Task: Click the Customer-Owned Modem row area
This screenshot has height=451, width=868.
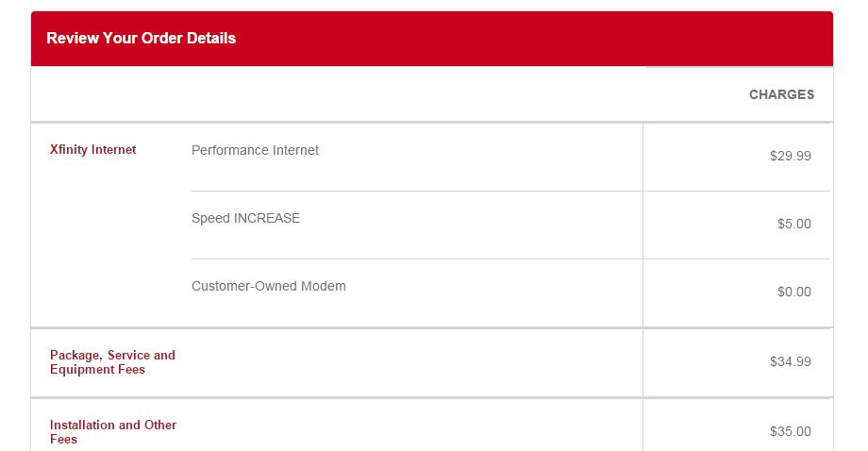Action: [x=510, y=293]
